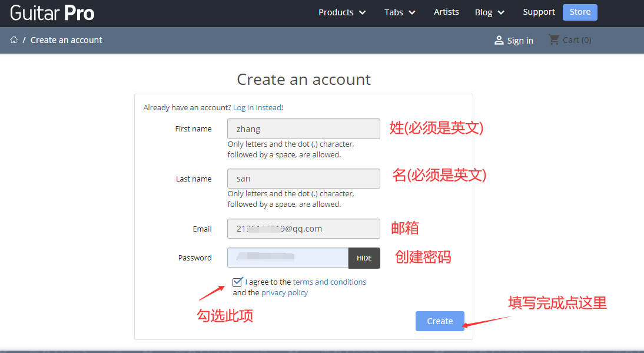Click the shopping cart icon

[x=554, y=40]
